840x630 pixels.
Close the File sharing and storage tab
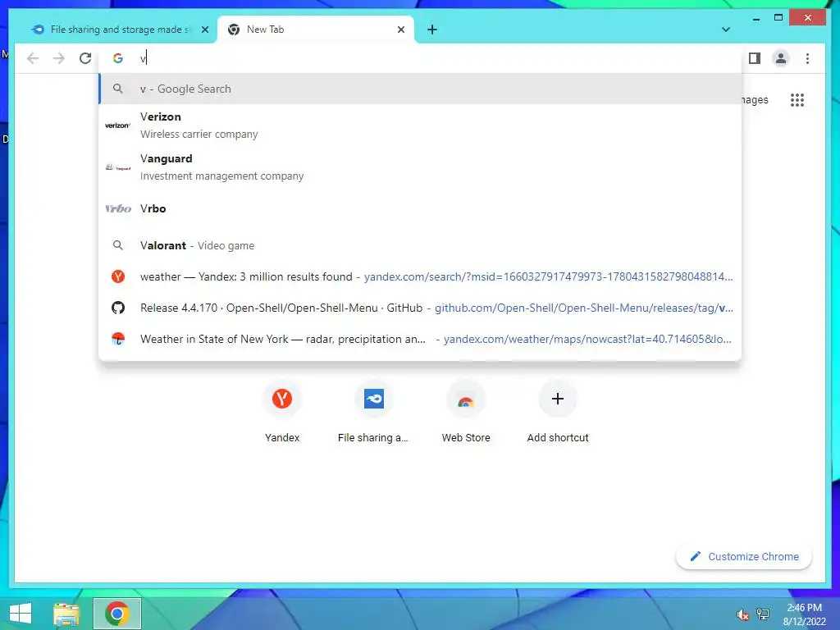coord(204,30)
